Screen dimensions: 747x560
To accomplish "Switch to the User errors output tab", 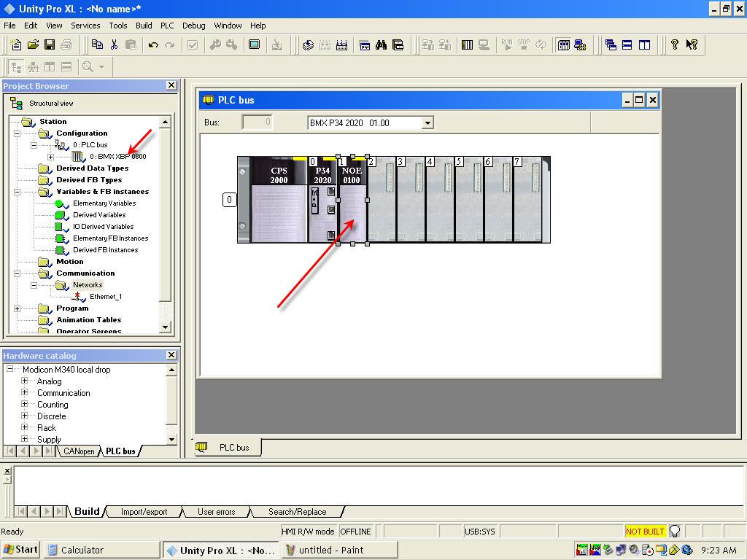I will tap(216, 512).
